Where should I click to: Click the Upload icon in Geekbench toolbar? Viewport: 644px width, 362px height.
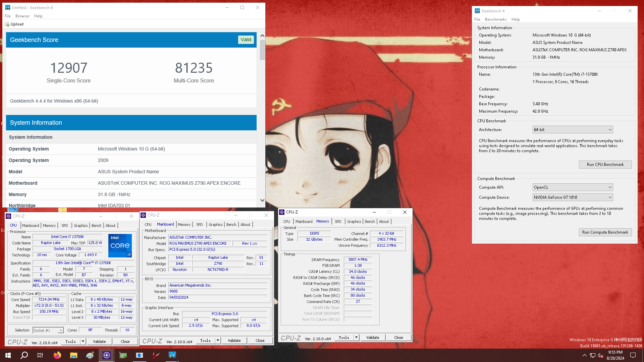coord(7,24)
